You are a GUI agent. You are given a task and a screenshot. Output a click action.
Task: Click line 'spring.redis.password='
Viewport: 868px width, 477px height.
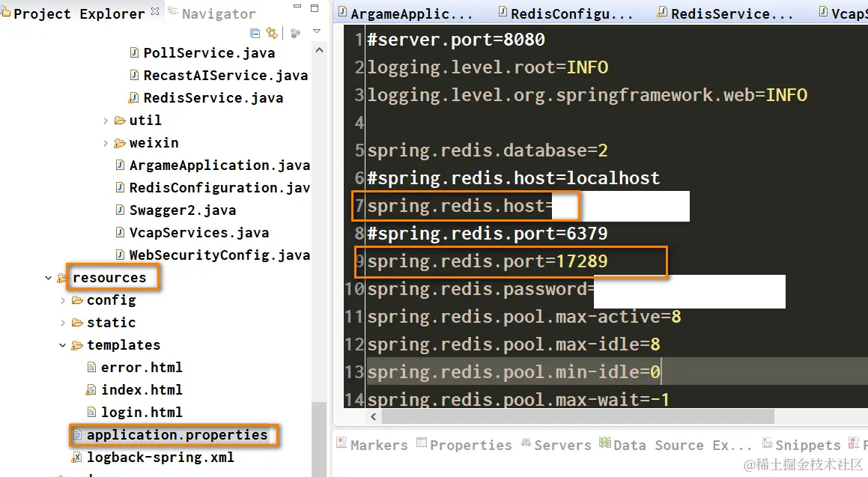pos(481,289)
